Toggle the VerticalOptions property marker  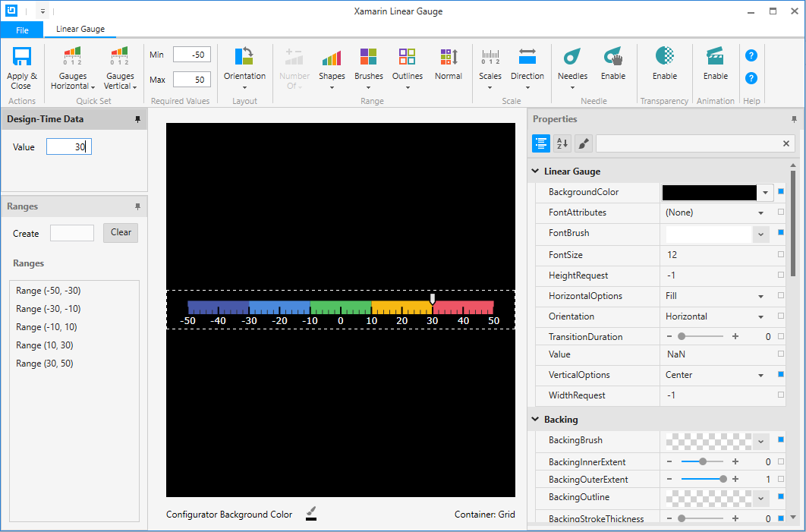(x=781, y=374)
